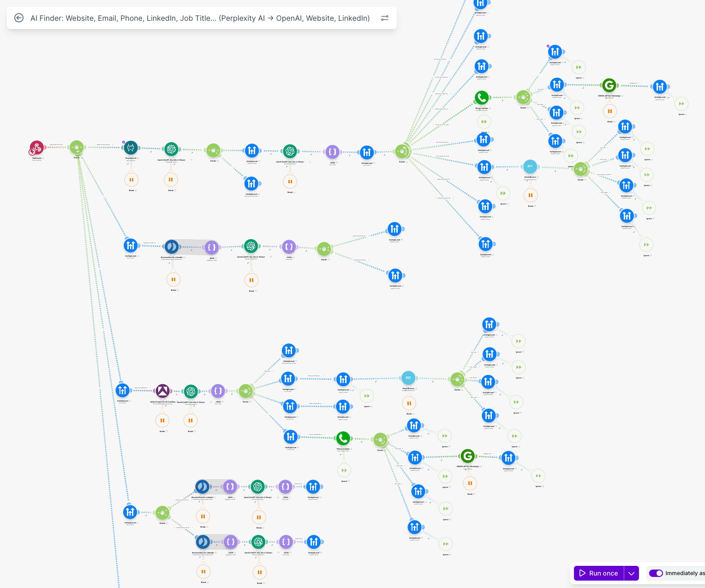The image size is (705, 588).
Task: Select a purple JSON parser module
Action: click(332, 151)
